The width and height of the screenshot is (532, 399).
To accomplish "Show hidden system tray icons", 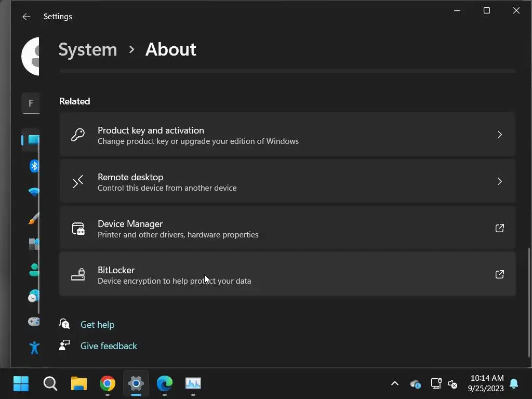I will pyautogui.click(x=395, y=384).
